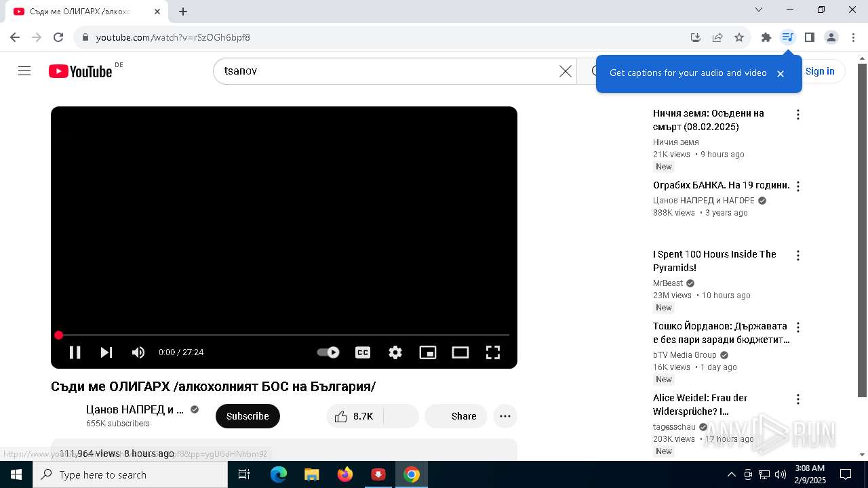868x488 pixels.
Task: Open the Ограбих БАНКА. На 19 години video
Action: pyautogui.click(x=722, y=185)
